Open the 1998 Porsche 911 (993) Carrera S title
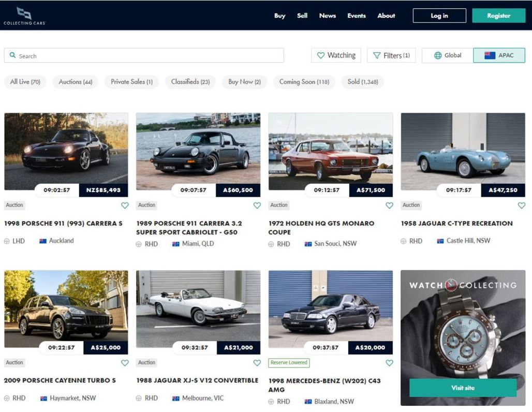Viewport: 532px width, 412px height. click(x=63, y=223)
